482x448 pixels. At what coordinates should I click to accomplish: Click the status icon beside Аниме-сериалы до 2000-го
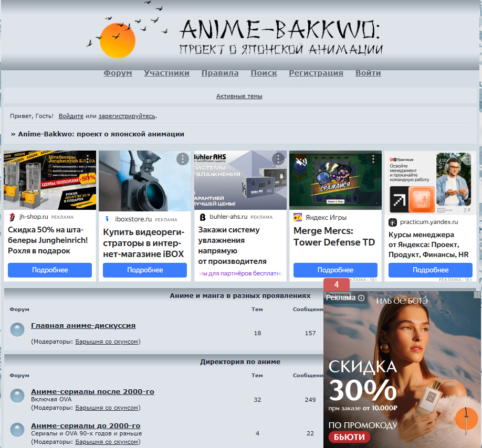click(17, 429)
